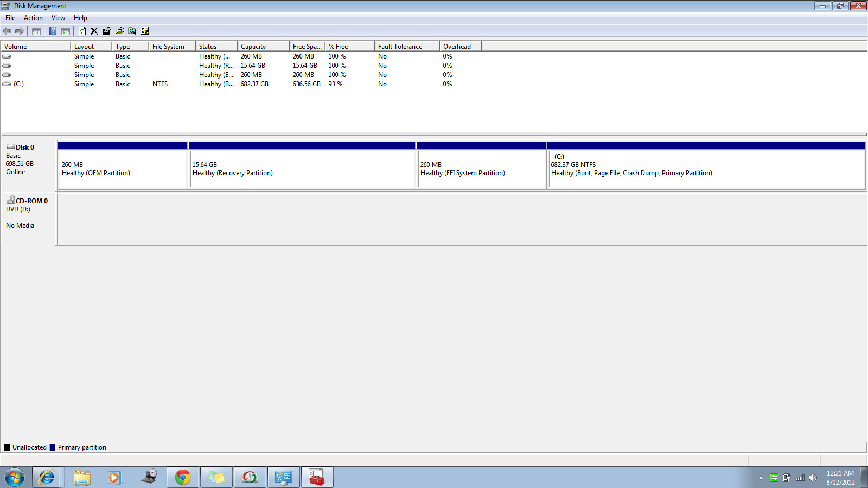Click the CD-ROM 0 DVD (D:) label panel
Screen dimensions: 868x488
tap(29, 219)
